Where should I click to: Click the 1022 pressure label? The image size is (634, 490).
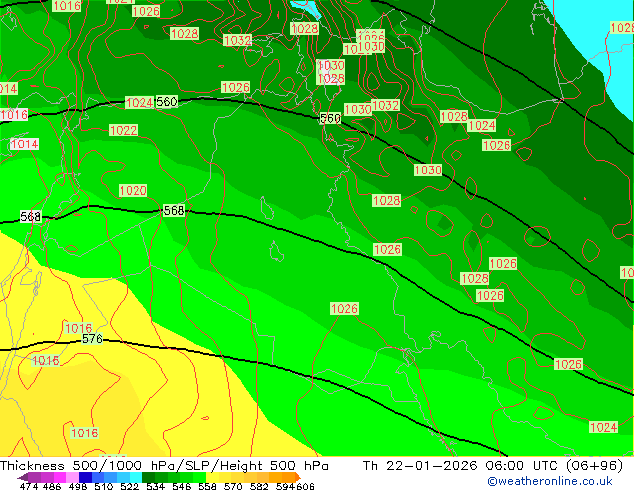pyautogui.click(x=124, y=130)
